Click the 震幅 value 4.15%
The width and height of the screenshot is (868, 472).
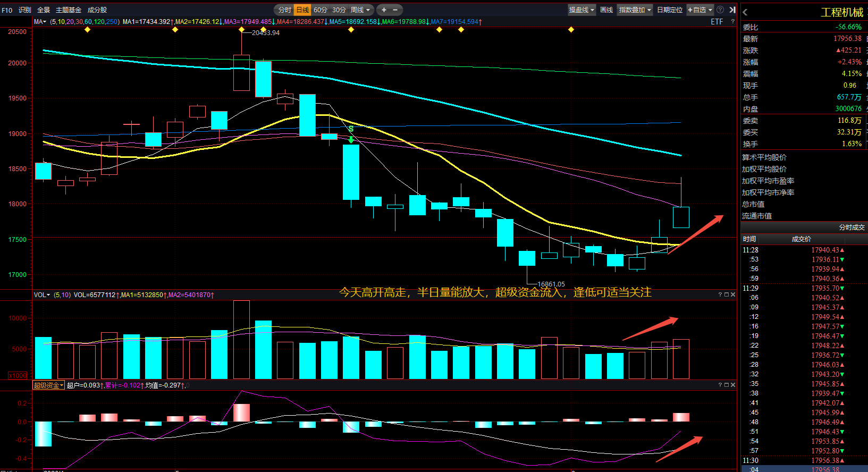[x=852, y=73]
